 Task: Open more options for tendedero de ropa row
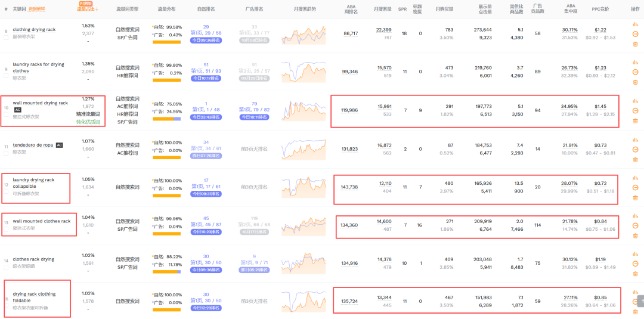coord(636,150)
